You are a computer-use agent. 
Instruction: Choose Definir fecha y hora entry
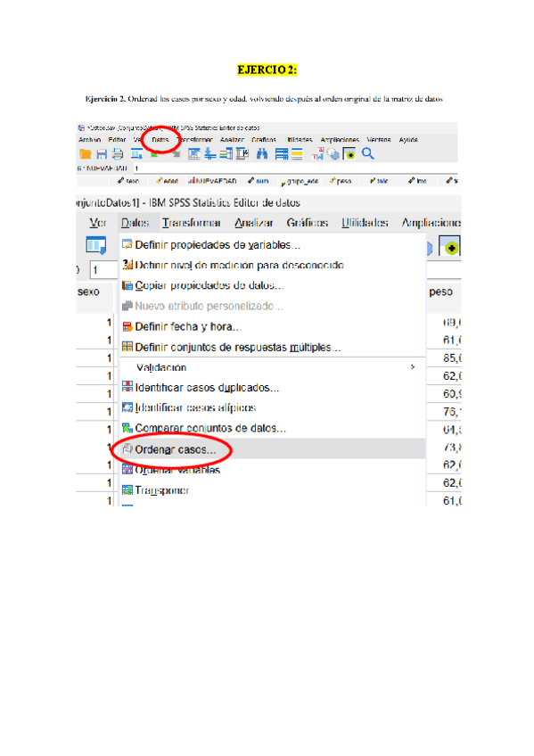pos(272,327)
